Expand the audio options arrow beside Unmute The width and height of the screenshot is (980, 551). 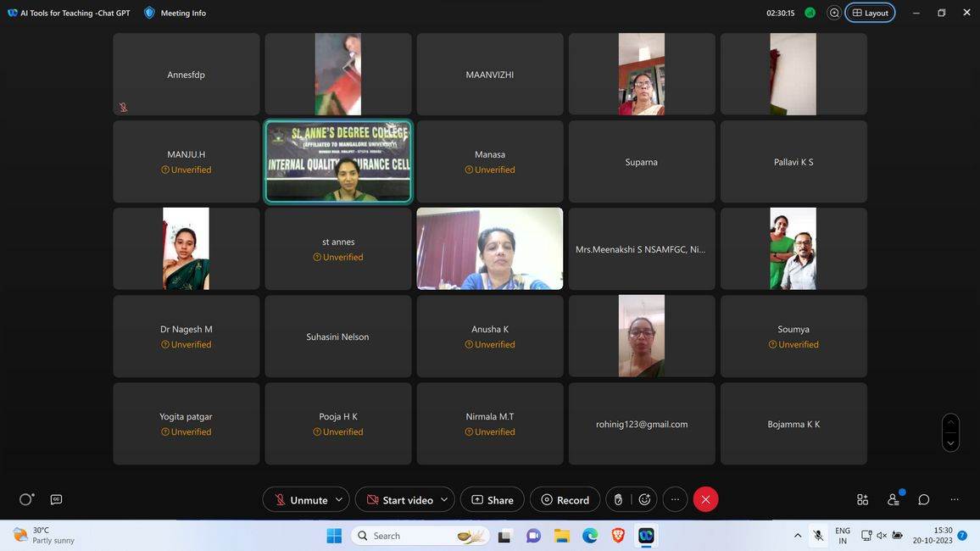[339, 500]
